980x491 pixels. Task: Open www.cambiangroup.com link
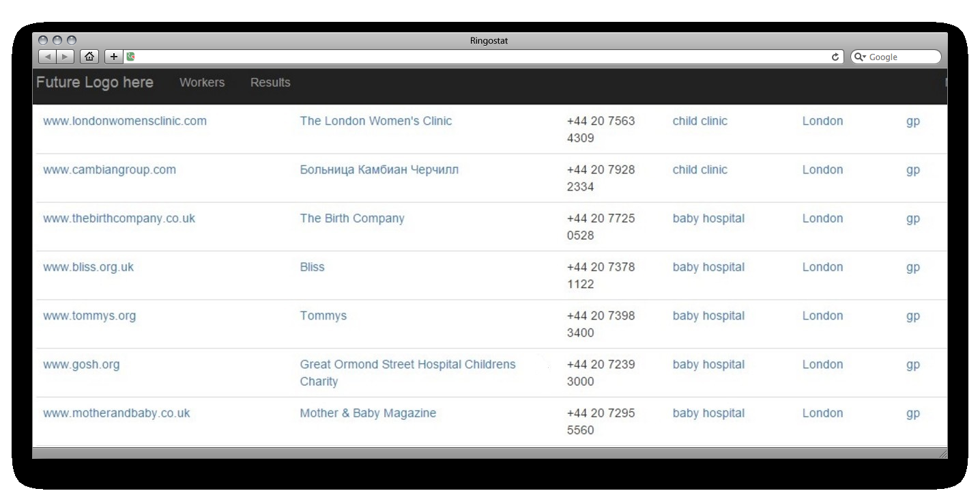click(109, 169)
